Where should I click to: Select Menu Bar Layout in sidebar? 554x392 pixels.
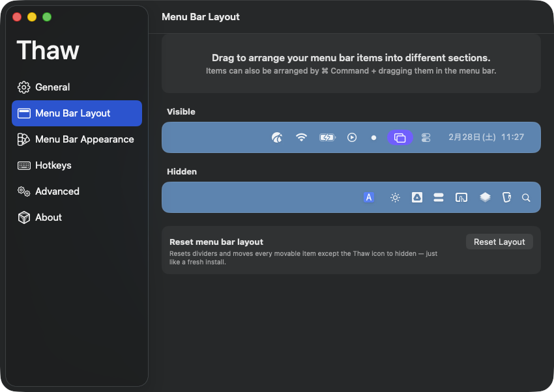click(x=73, y=113)
